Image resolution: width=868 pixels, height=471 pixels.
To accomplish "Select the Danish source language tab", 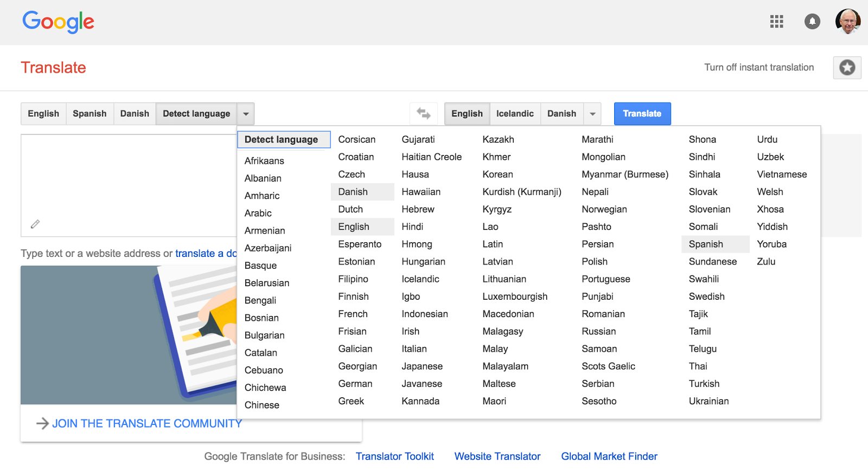I will pos(135,114).
